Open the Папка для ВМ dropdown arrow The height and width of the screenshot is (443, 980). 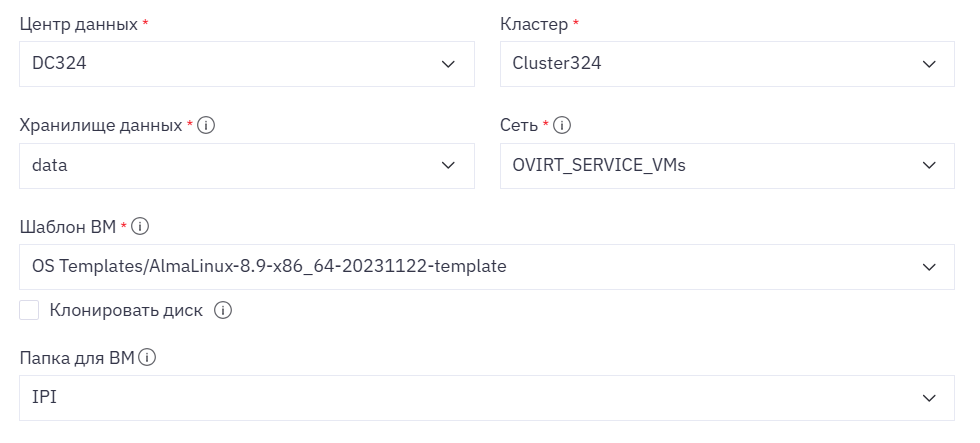click(929, 398)
